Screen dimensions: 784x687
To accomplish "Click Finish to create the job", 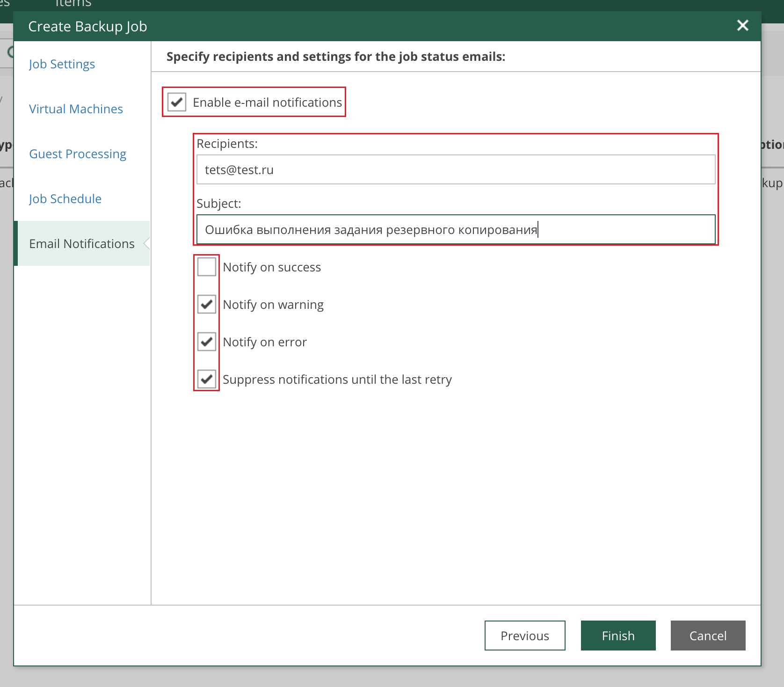I will tap(618, 636).
